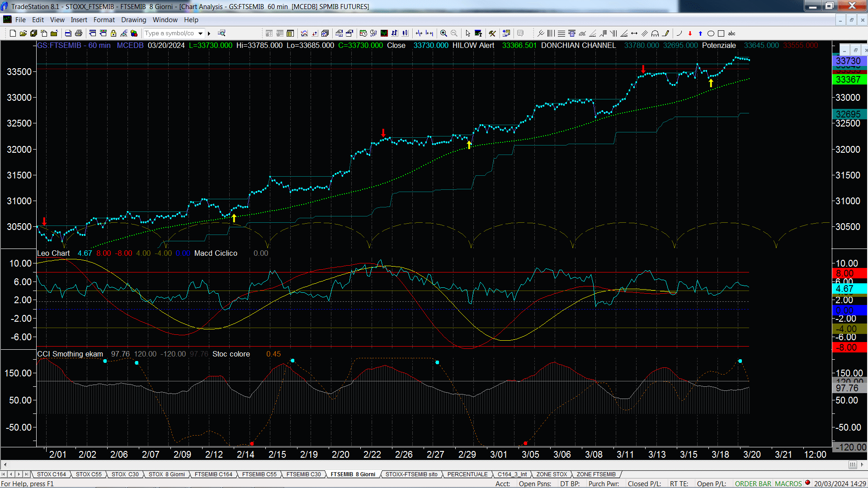Switch to the PERCENTUALE tab
The image size is (868, 488).
point(467,474)
